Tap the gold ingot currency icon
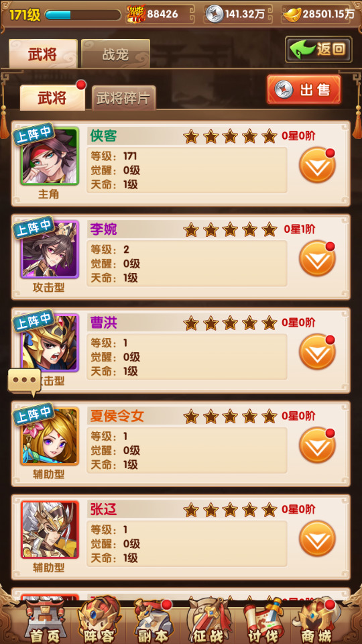This screenshot has width=362, height=644. click(x=292, y=14)
